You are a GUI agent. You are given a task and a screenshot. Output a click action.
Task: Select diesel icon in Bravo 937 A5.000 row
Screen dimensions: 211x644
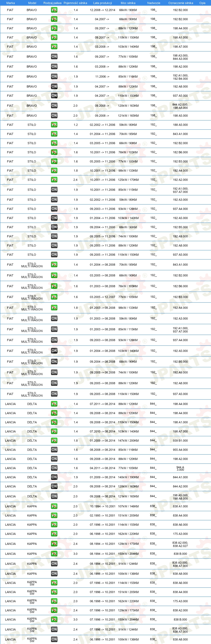54,96
